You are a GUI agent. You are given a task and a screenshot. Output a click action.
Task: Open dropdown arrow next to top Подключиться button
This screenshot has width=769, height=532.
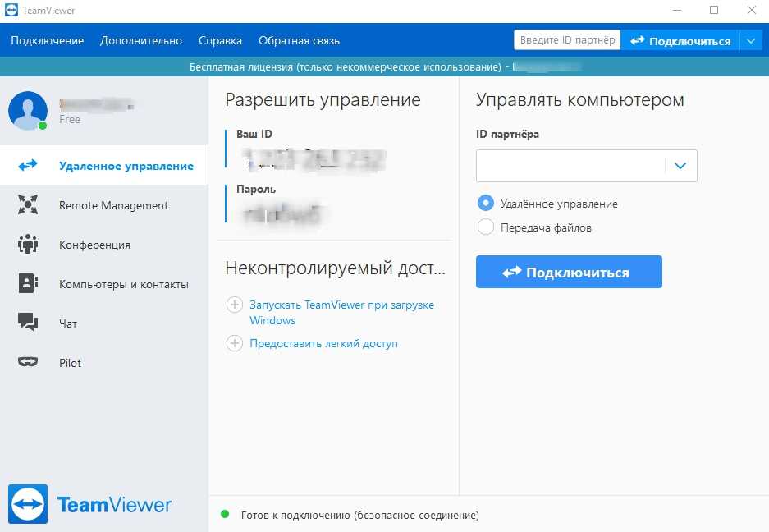point(750,41)
